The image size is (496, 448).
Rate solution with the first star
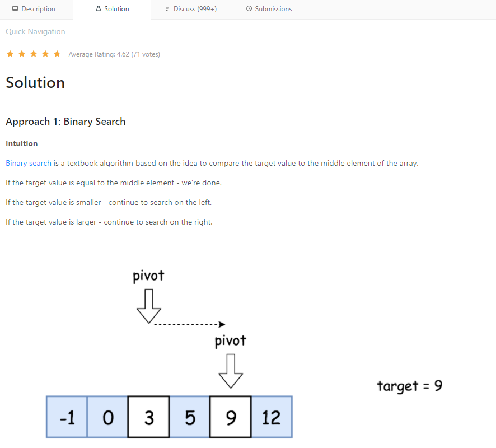pos(10,54)
